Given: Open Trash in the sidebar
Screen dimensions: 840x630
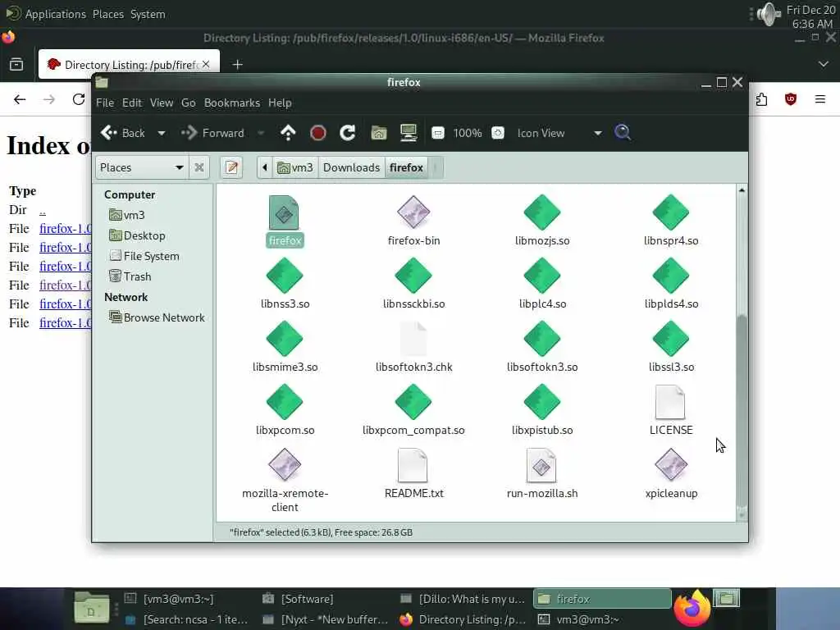Looking at the screenshot, I should pyautogui.click(x=130, y=276).
